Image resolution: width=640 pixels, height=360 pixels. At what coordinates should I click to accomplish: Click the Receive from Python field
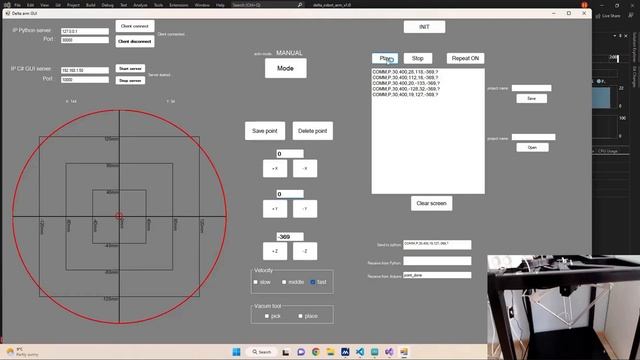(x=437, y=261)
